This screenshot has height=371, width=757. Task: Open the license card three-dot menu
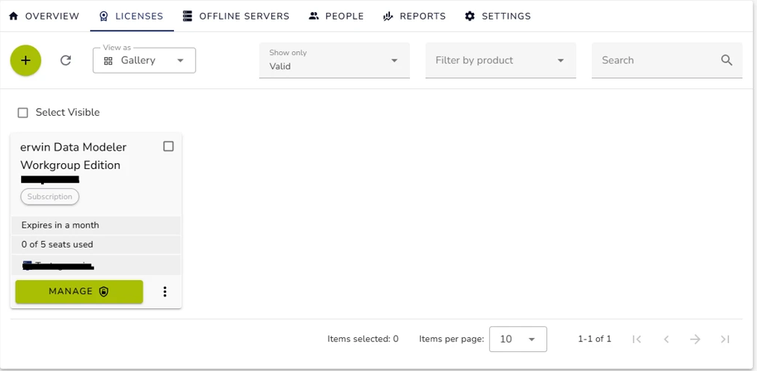(165, 292)
